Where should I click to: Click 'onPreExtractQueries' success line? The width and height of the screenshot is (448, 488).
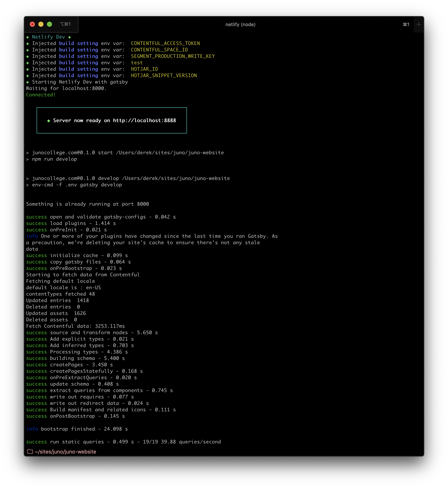[81, 377]
